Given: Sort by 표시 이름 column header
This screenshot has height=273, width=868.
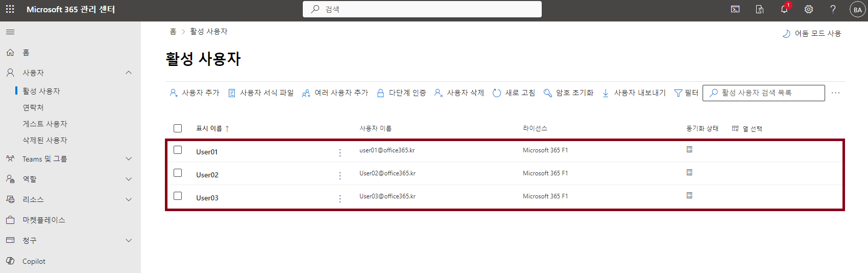Looking at the screenshot, I should coord(212,129).
